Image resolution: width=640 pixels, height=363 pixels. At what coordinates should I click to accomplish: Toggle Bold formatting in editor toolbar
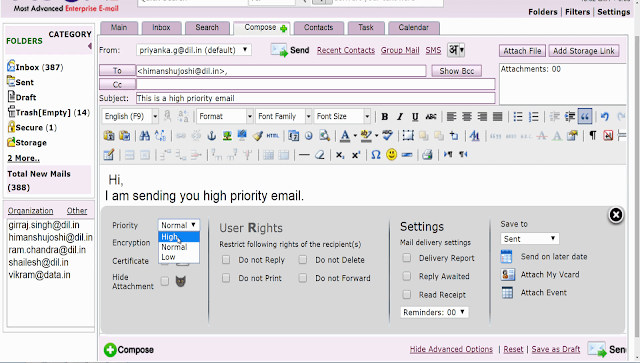[384, 117]
